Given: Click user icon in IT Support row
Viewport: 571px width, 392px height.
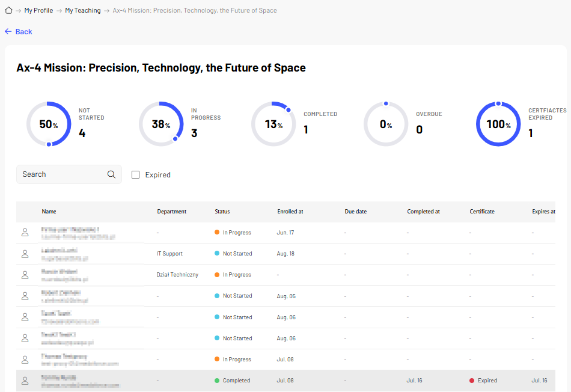Looking at the screenshot, I should click(x=25, y=254).
